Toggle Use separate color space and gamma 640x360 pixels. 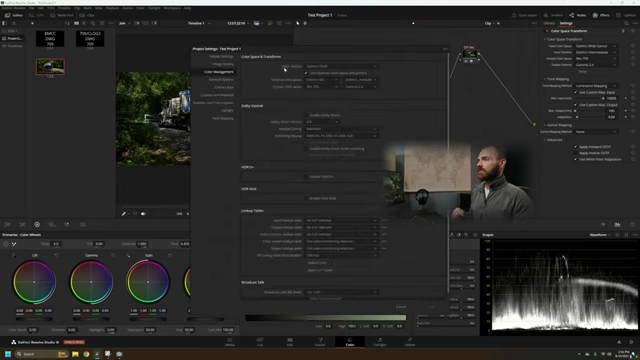coord(306,73)
